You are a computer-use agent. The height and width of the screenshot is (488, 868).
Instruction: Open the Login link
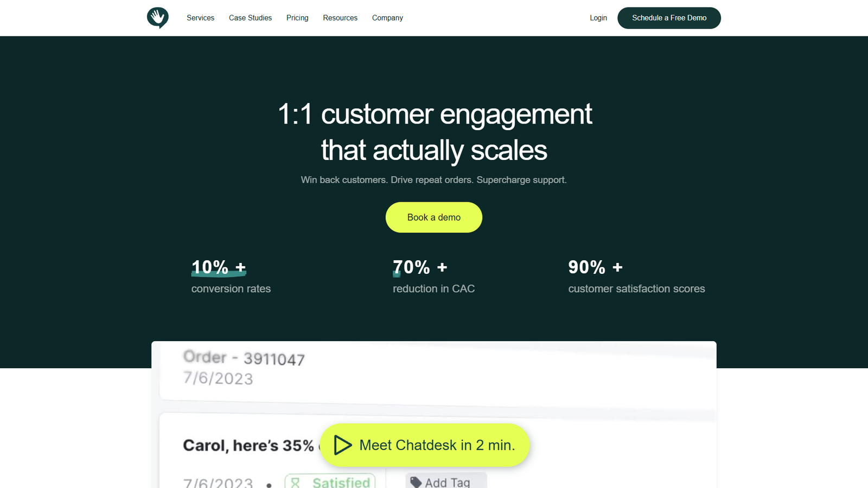pyautogui.click(x=598, y=18)
